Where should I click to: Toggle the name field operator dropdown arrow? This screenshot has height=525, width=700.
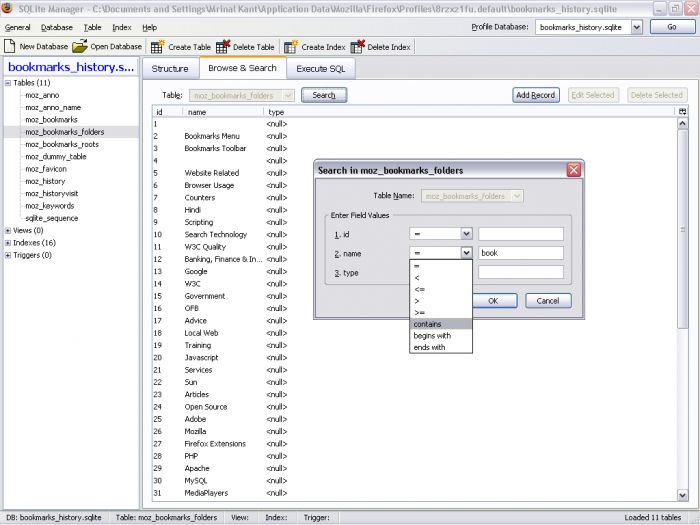466,253
